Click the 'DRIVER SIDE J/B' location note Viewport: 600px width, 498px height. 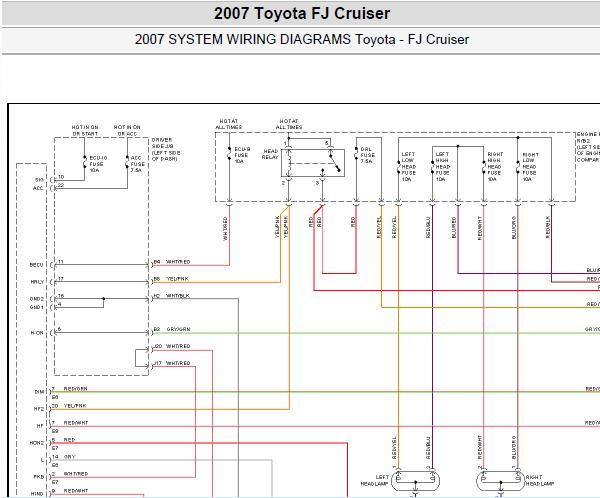(x=166, y=149)
